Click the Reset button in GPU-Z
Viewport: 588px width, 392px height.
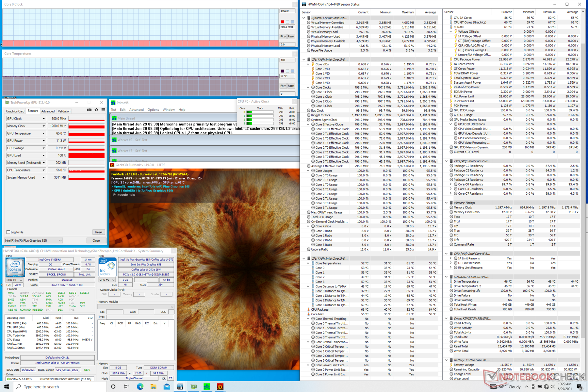(99, 232)
